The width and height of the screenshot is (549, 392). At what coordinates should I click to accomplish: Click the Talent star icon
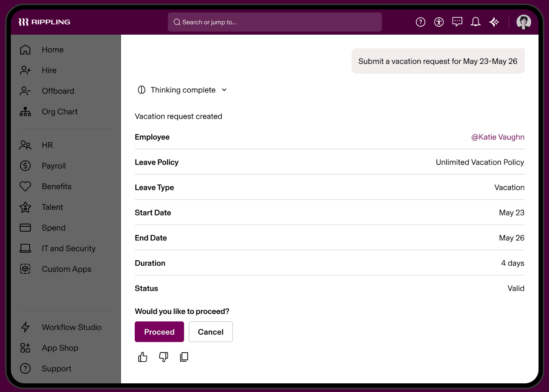25,207
